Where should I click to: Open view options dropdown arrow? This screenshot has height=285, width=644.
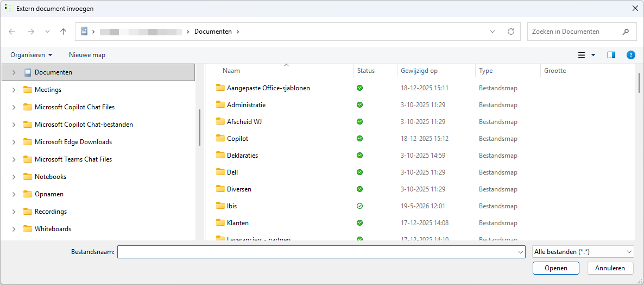[593, 55]
